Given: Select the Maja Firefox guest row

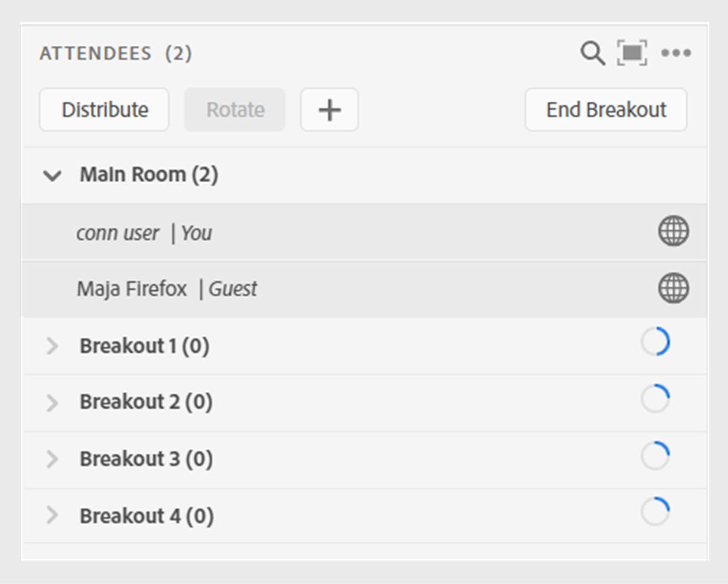Looking at the screenshot, I should point(283,289).
